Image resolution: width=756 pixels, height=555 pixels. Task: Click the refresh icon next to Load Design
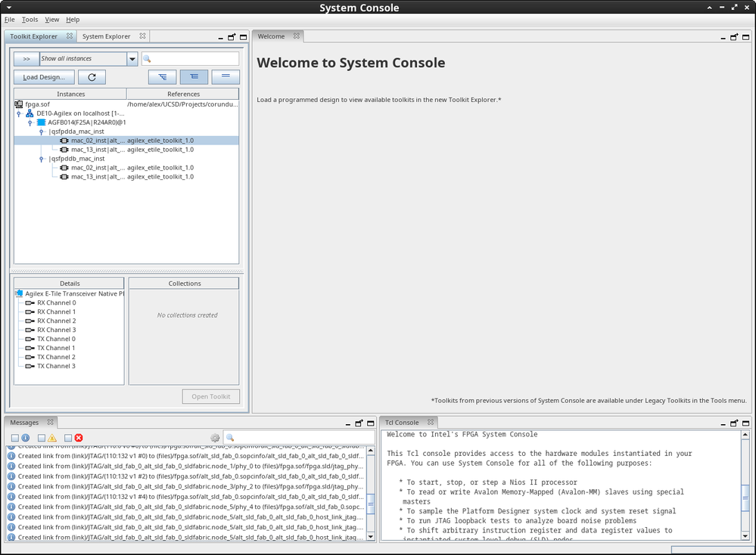pos(92,77)
